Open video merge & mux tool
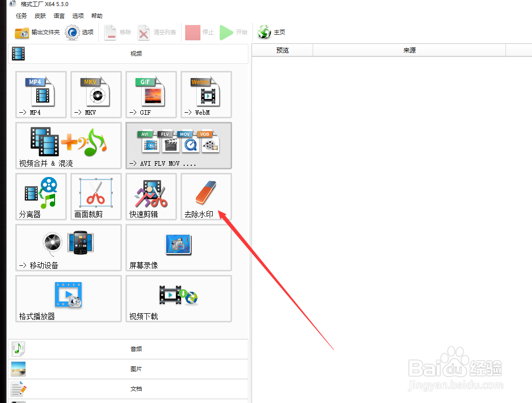The height and width of the screenshot is (403, 532). [x=68, y=145]
